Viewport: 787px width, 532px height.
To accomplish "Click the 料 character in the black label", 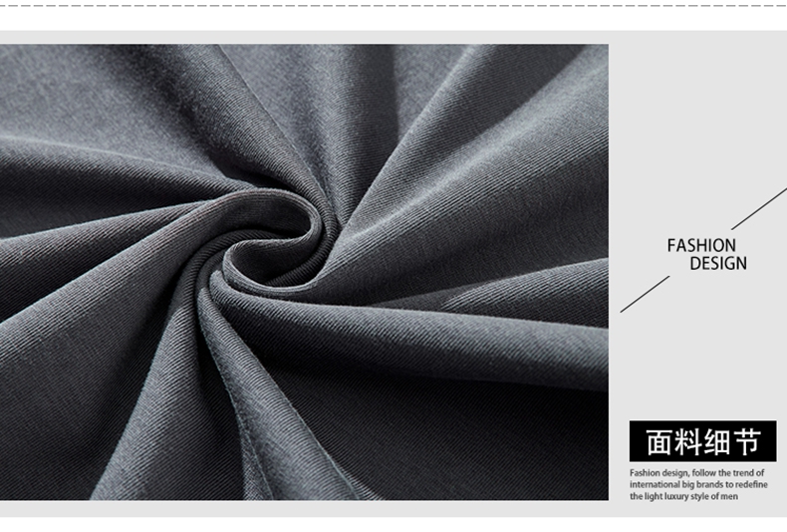I will click(688, 441).
